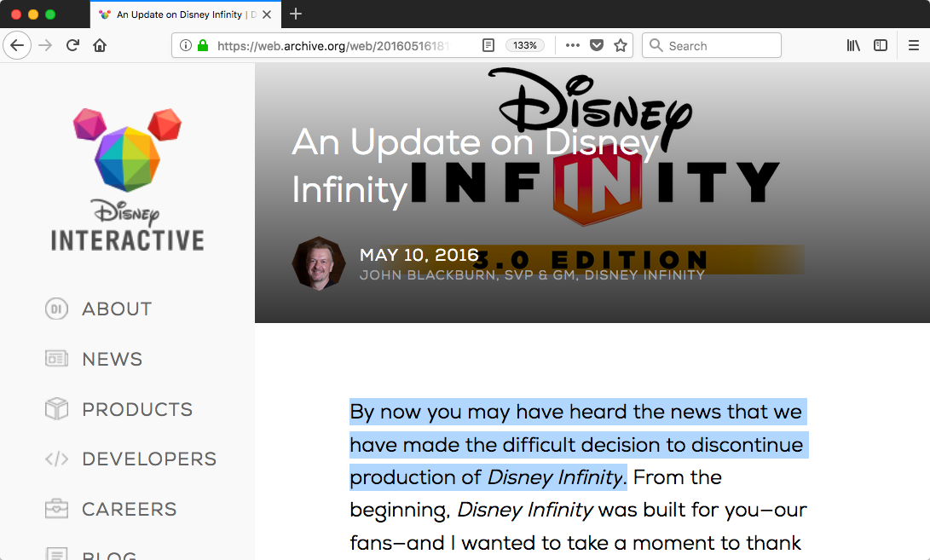This screenshot has width=930, height=560.
Task: Open the page actions three-dots menu
Action: point(572,45)
